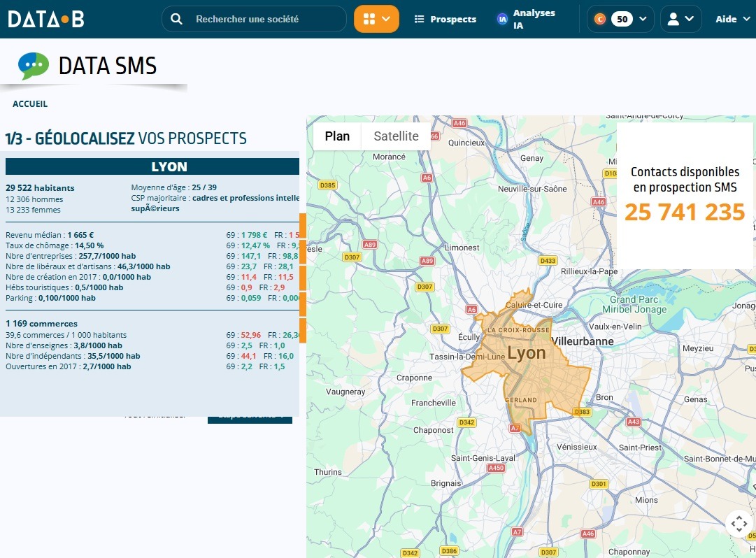Open the user account dropdown
The width and height of the screenshot is (756, 558).
680,20
